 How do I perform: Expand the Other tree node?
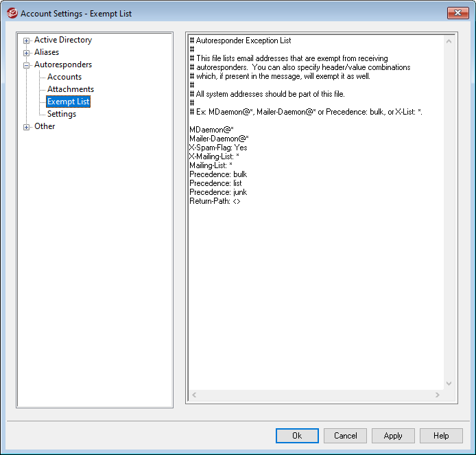[x=27, y=127]
